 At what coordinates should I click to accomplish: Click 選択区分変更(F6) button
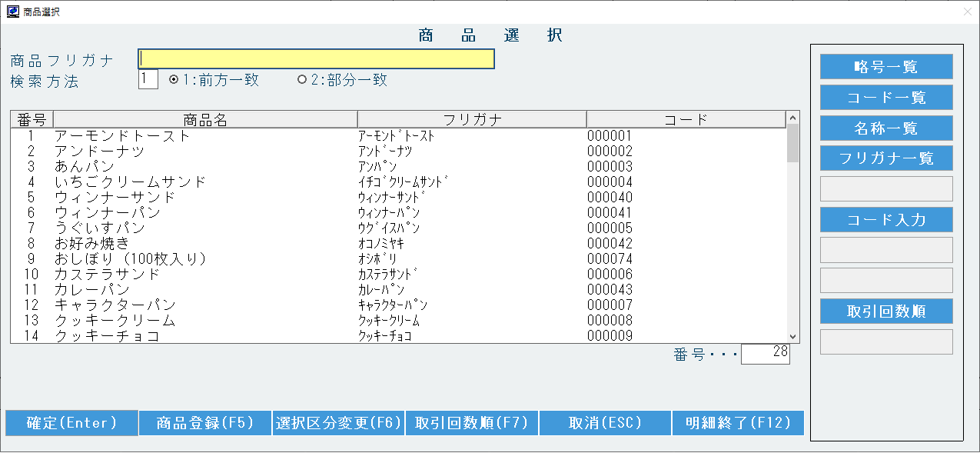(338, 423)
